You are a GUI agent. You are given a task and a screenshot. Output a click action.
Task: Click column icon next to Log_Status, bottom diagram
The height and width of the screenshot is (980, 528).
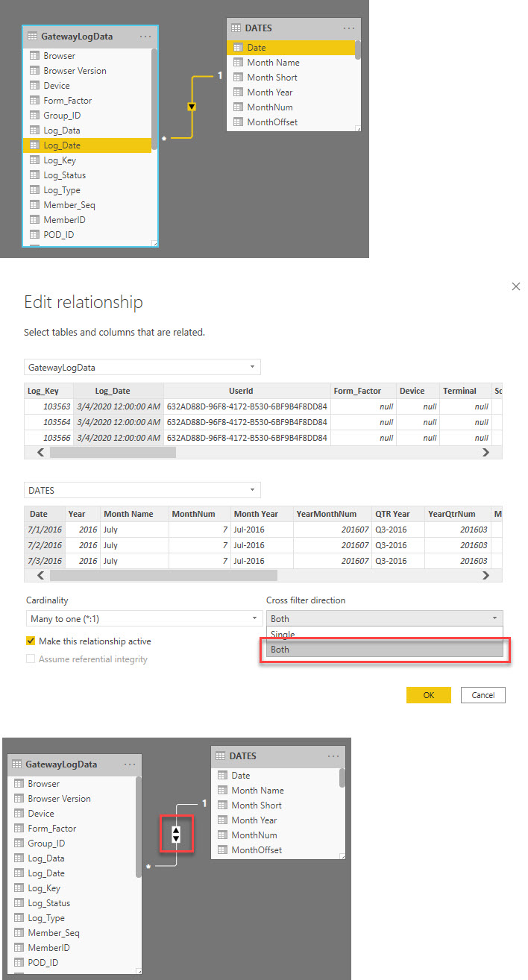19,903
